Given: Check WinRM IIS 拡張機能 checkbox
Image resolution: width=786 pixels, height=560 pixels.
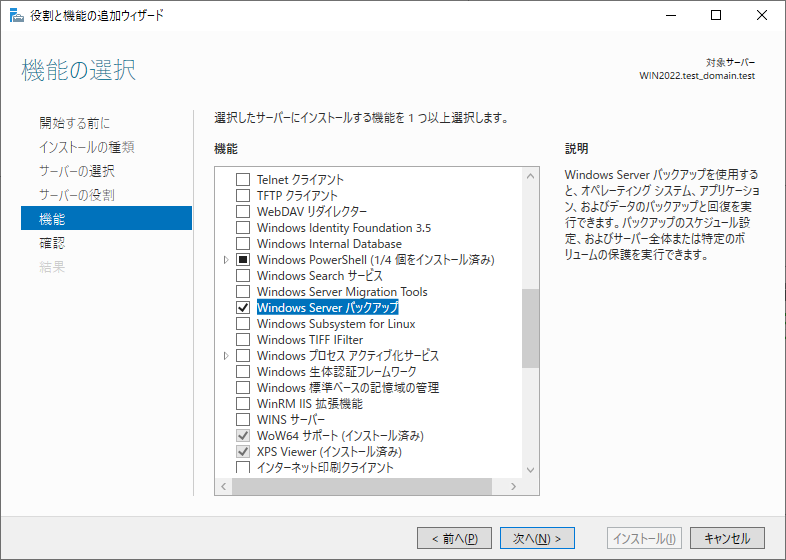Looking at the screenshot, I should [x=243, y=404].
